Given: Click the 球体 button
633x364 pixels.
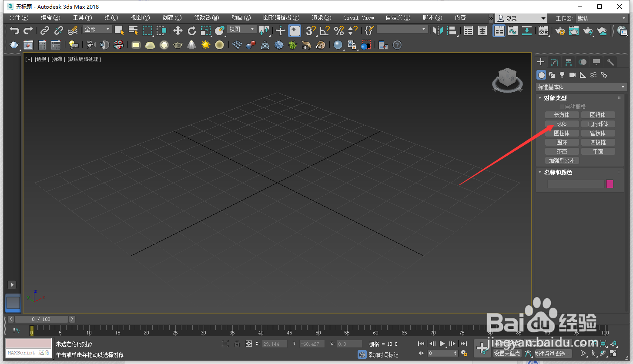Looking at the screenshot, I should tap(562, 124).
